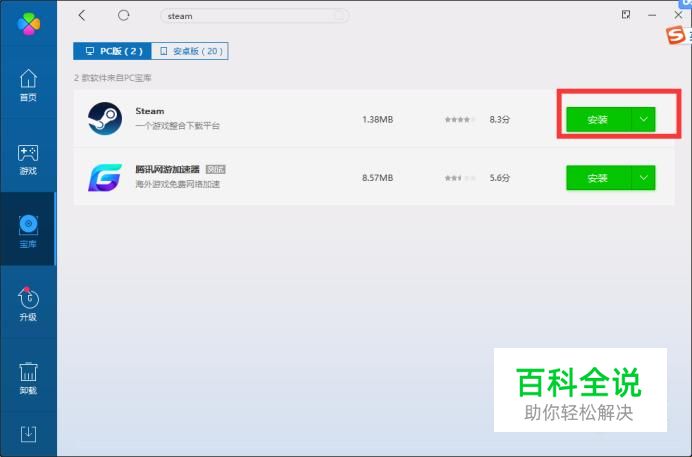Viewport: 692px width, 457px height.
Task: Click into the steam search field
Action: pyautogui.click(x=254, y=16)
